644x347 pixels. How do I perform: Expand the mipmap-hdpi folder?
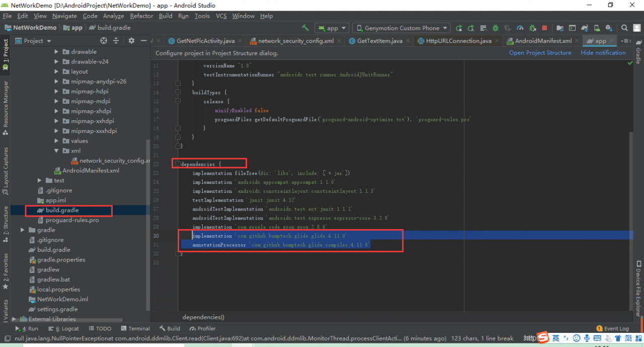tap(57, 92)
